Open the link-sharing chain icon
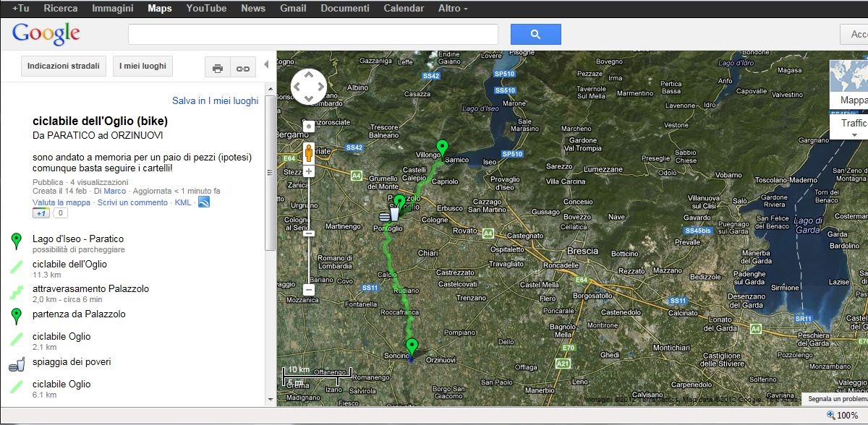The height and width of the screenshot is (425, 868). 243,69
